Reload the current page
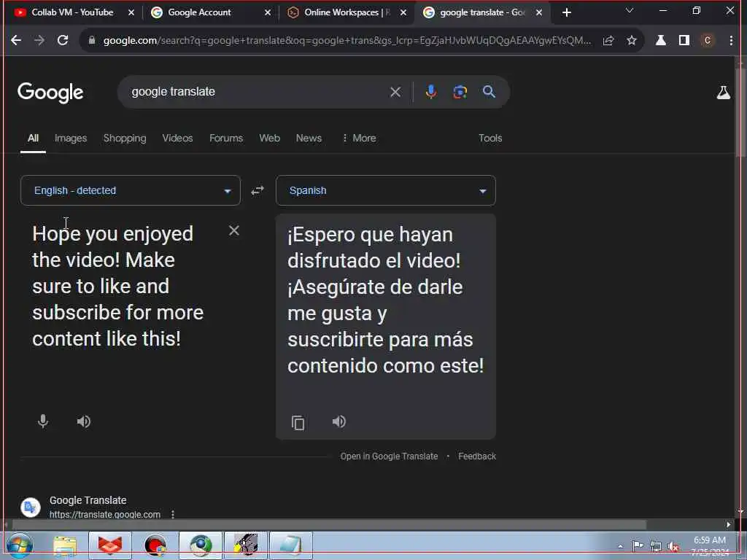Image resolution: width=747 pixels, height=560 pixels. (x=63, y=41)
